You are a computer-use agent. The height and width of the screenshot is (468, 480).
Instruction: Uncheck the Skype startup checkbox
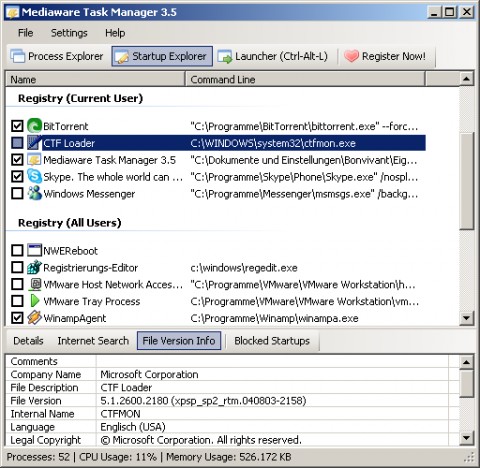[x=17, y=177]
